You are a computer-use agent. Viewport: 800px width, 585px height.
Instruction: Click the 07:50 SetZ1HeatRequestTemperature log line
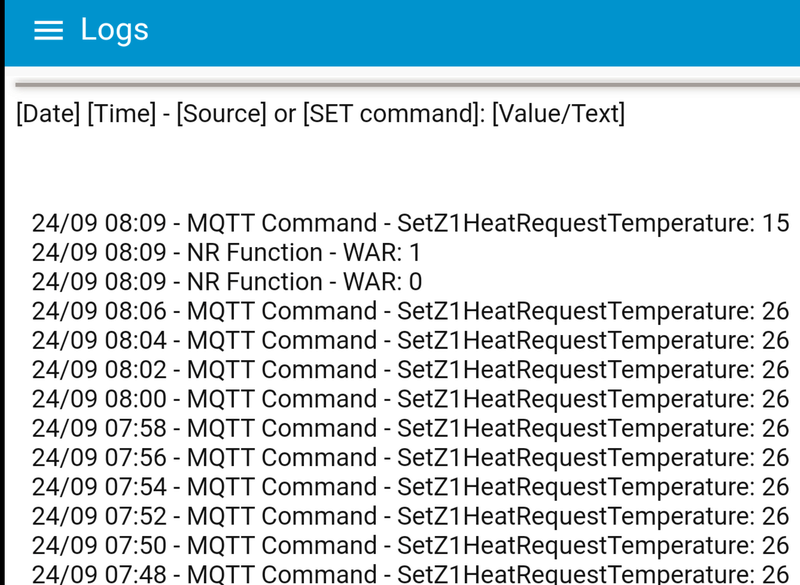[x=410, y=546]
